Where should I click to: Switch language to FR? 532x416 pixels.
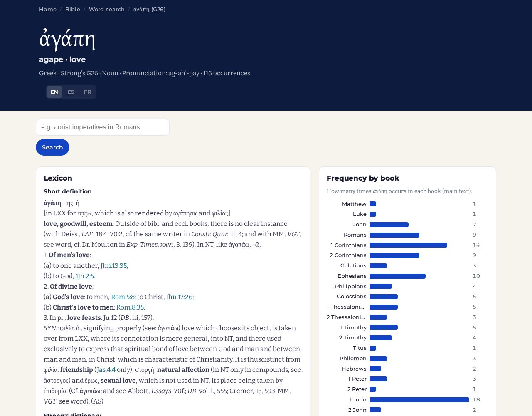[88, 92]
